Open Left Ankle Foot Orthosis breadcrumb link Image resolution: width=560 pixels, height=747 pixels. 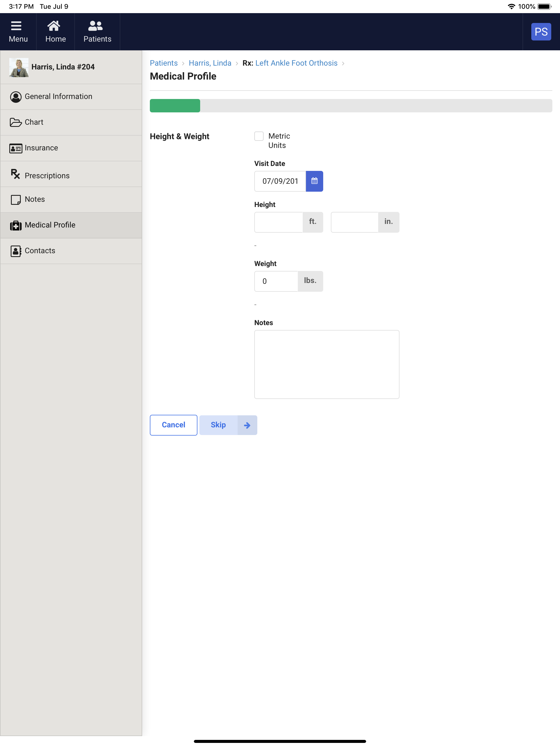coord(296,63)
